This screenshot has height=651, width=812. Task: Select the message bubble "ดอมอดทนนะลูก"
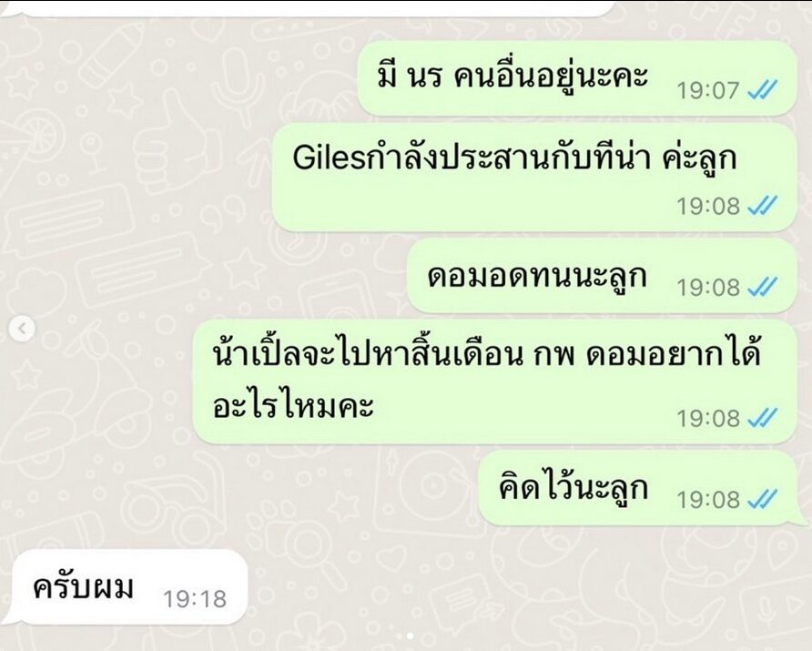[x=602, y=276]
